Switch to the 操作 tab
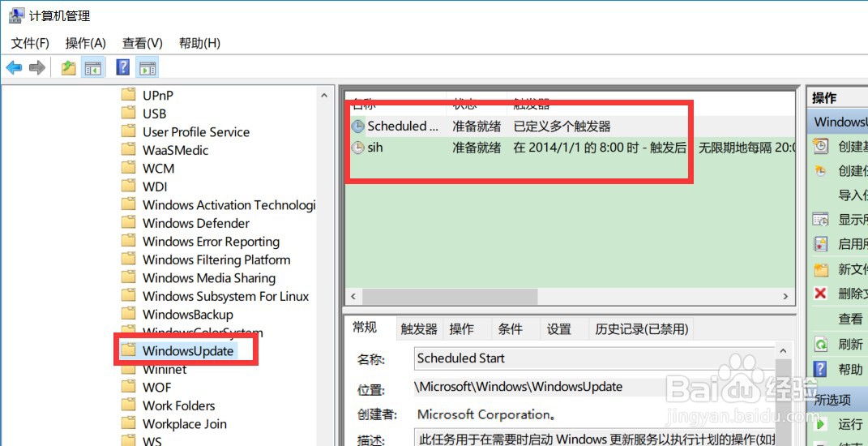The image size is (868, 446). (x=462, y=329)
